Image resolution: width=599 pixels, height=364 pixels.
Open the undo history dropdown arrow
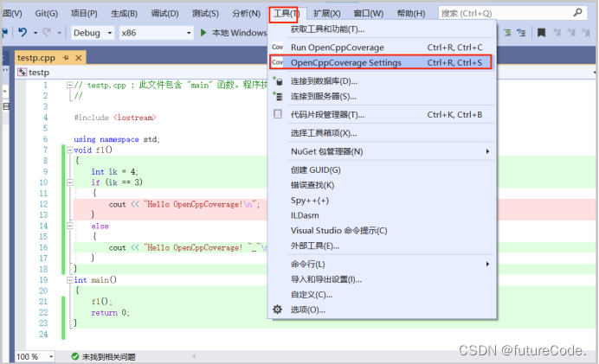click(35, 33)
